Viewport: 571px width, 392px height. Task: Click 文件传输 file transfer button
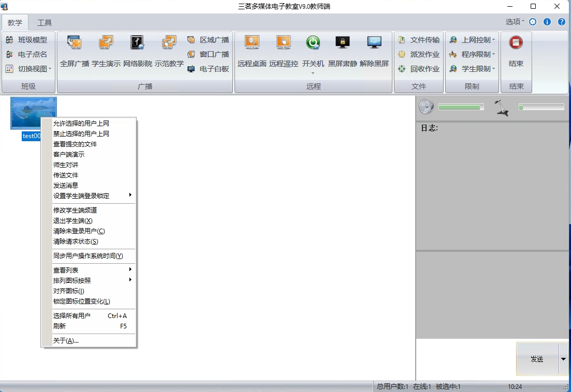pyautogui.click(x=419, y=40)
